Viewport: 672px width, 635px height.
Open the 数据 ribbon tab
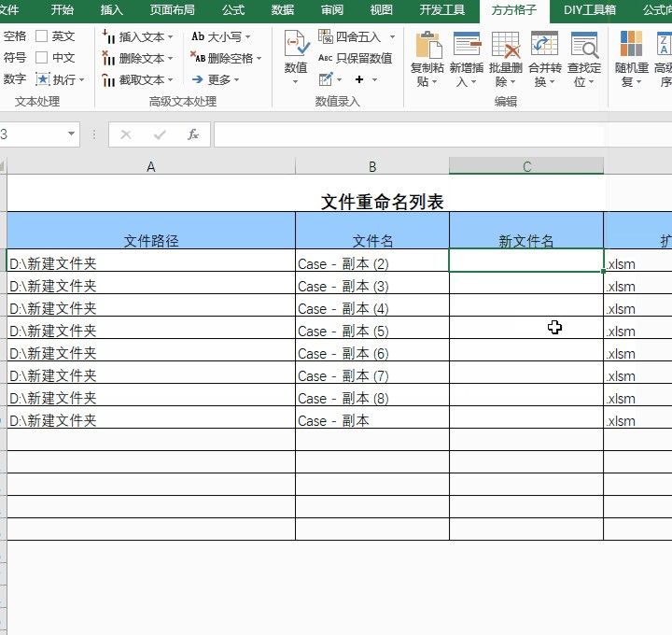pos(283,9)
